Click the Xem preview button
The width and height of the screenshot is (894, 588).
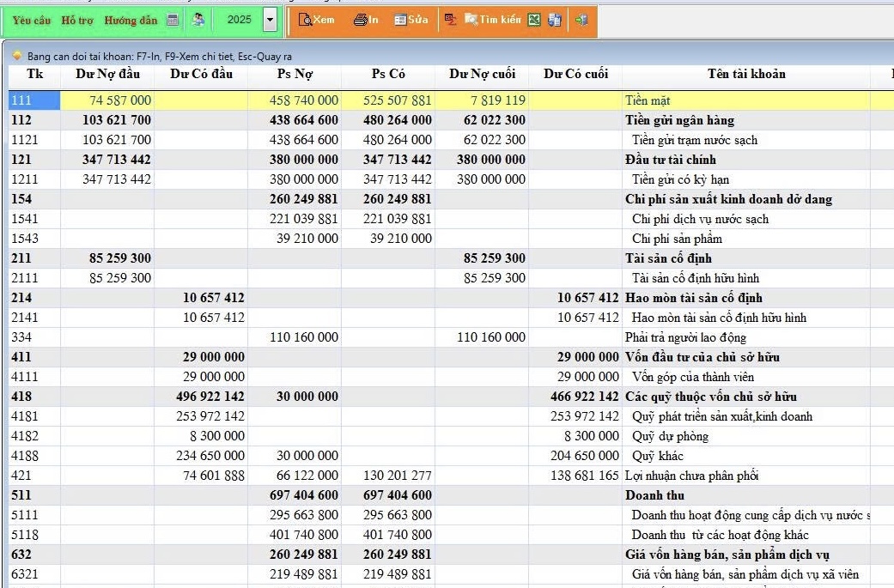[x=316, y=20]
